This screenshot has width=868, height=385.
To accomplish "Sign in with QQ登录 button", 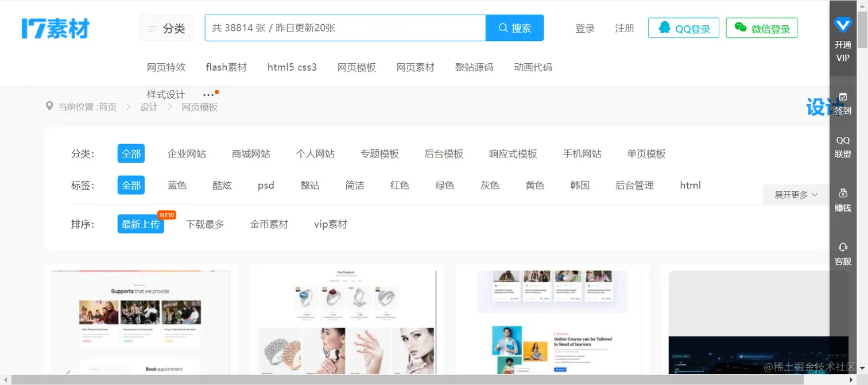I will tap(684, 28).
